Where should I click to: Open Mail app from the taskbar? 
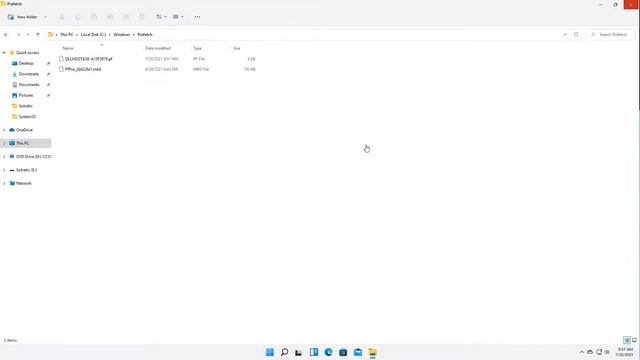[x=358, y=352]
